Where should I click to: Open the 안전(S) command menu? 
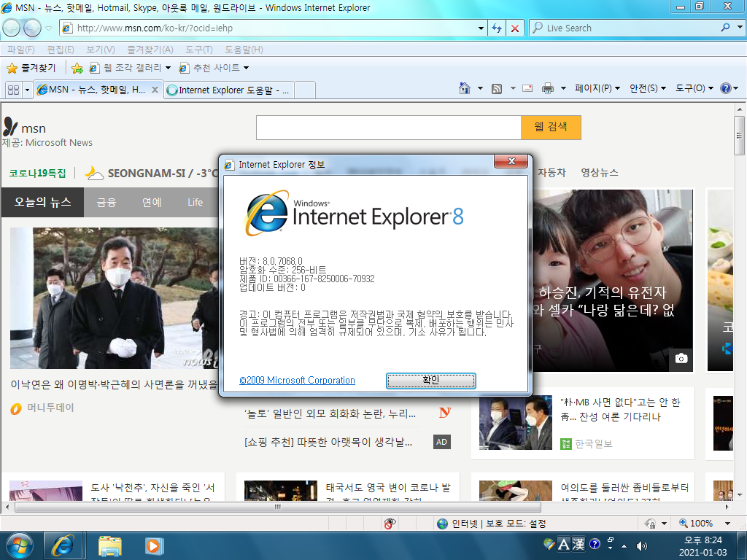(x=648, y=88)
